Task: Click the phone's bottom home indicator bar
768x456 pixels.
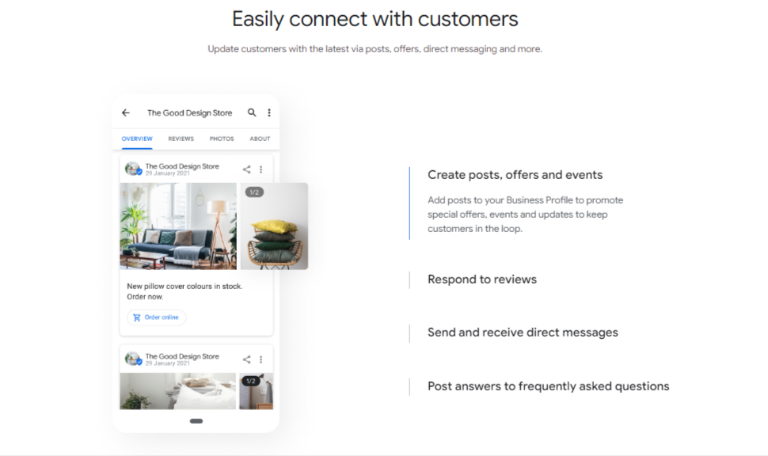Action: coord(196,421)
